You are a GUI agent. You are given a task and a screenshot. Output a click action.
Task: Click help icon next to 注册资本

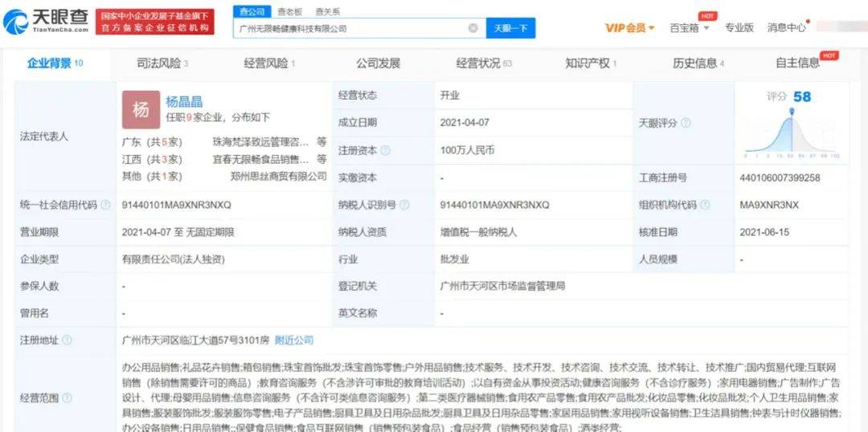(386, 150)
